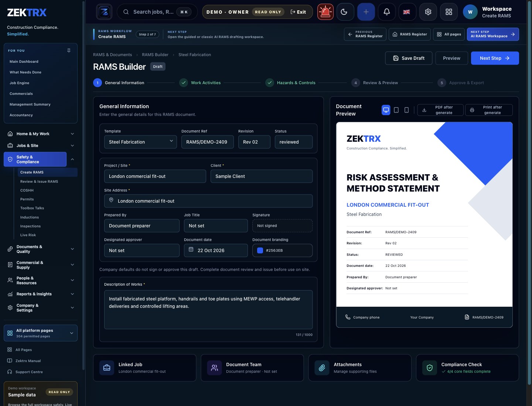Image resolution: width=532 pixels, height=406 pixels.
Task: Expand the Home & My Work section
Action: coord(41,134)
